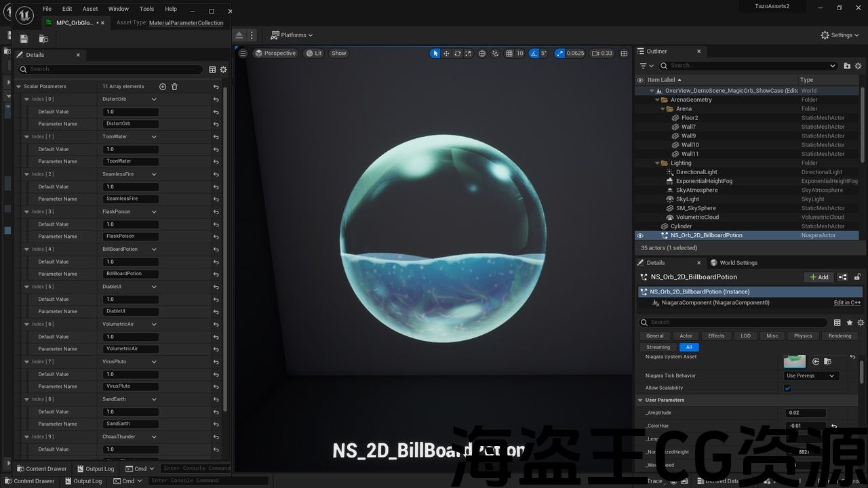Open the Platforms dropdown in the toolbar
Viewport: 868px width, 488px height.
(x=292, y=35)
